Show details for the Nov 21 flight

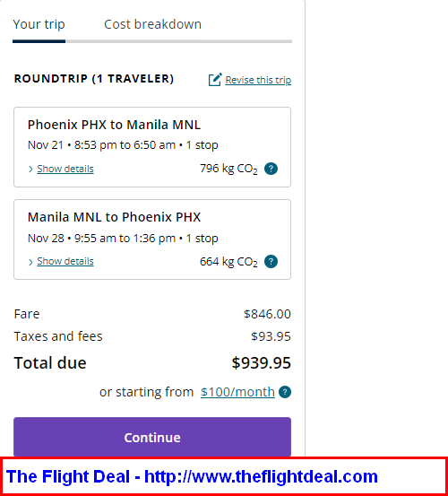(x=65, y=169)
